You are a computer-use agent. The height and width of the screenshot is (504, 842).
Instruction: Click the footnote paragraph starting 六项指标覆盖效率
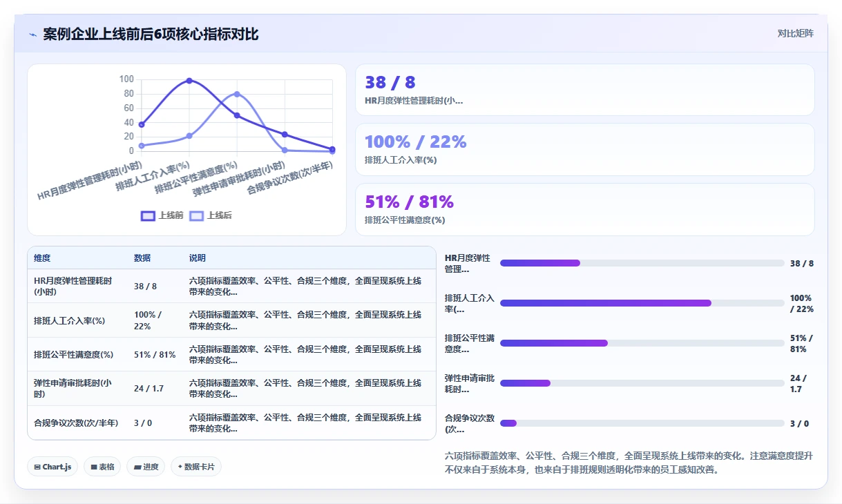point(629,463)
